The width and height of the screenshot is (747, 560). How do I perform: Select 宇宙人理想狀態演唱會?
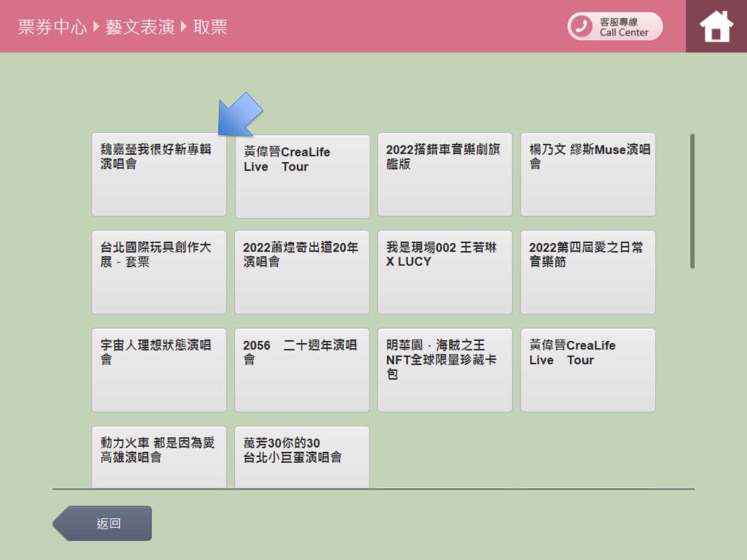coord(159,370)
